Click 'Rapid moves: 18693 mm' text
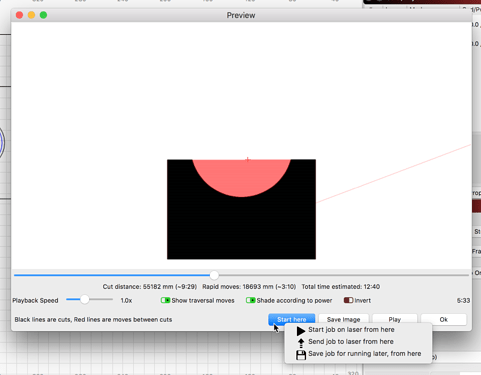The width and height of the screenshot is (481, 375). pos(249,287)
